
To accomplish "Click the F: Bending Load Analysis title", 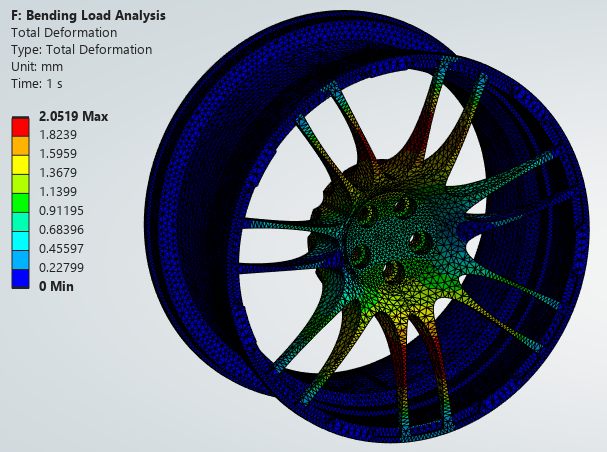I will (88, 15).
